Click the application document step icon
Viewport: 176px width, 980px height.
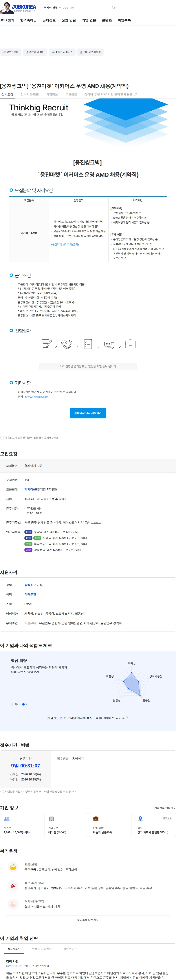pyautogui.click(x=46, y=344)
